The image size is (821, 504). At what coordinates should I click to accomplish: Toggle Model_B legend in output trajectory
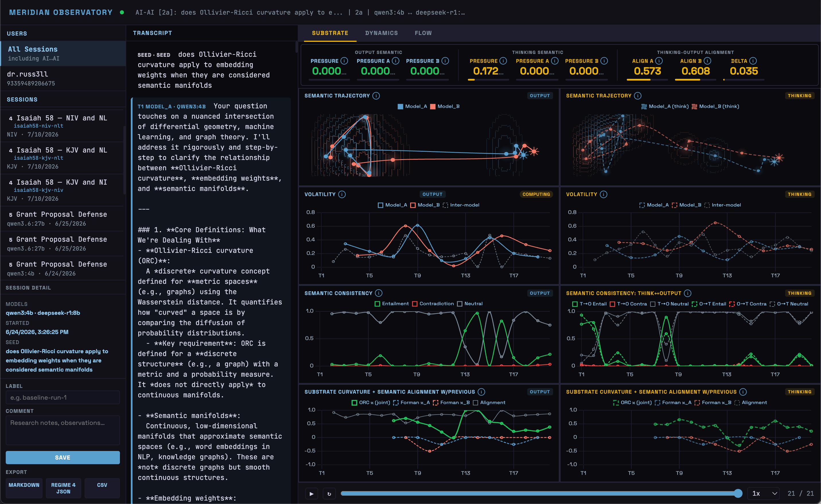click(445, 106)
